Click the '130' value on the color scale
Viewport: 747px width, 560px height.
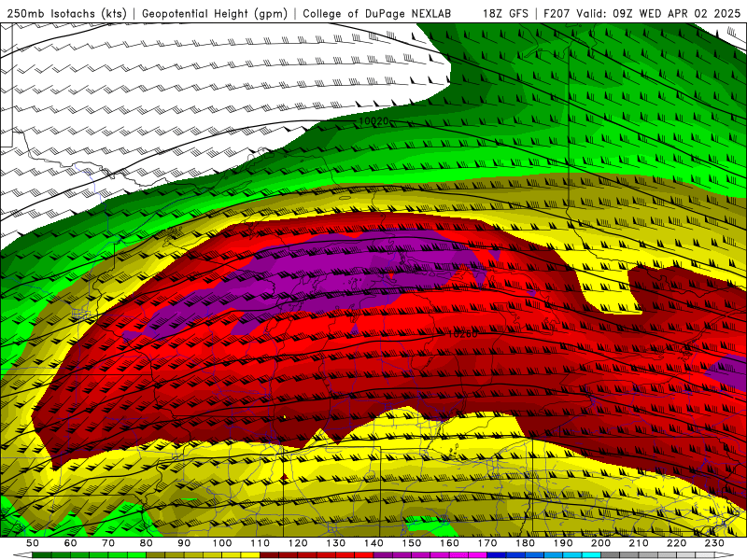tap(336, 543)
